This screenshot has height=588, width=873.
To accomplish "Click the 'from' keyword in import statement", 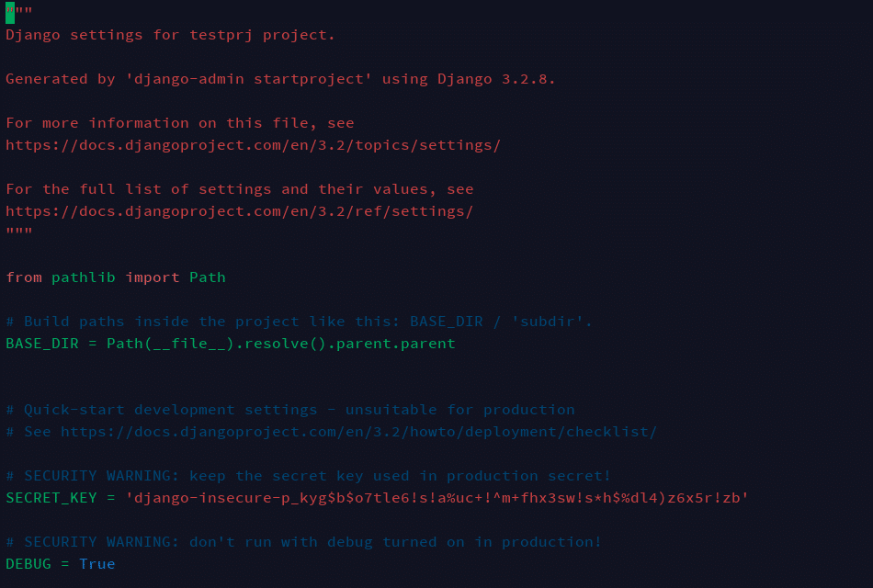I will [24, 277].
